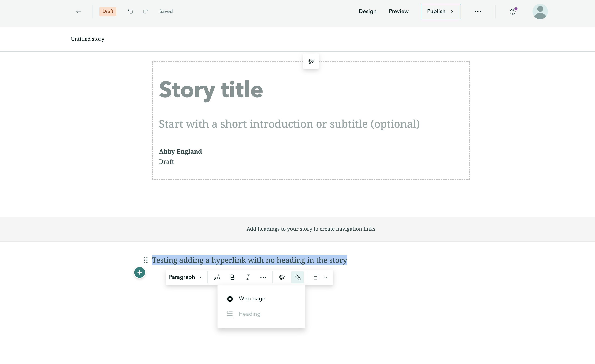The height and width of the screenshot is (364, 595).
Task: Switch to the Preview tab
Action: click(x=398, y=11)
